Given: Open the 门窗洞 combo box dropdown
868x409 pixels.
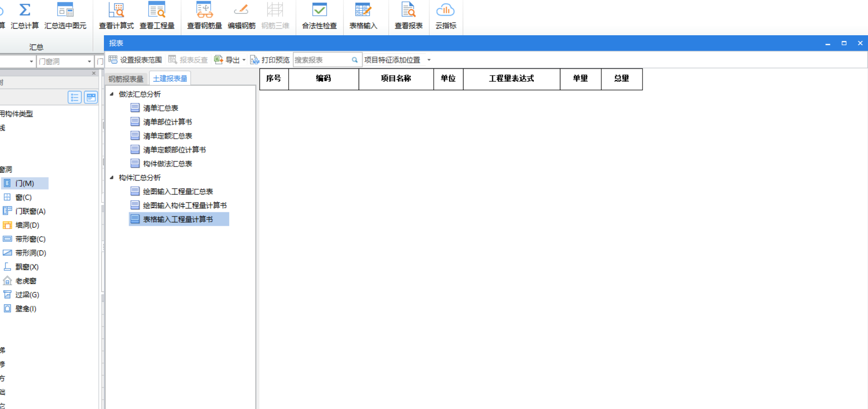Looking at the screenshot, I should click(x=89, y=61).
